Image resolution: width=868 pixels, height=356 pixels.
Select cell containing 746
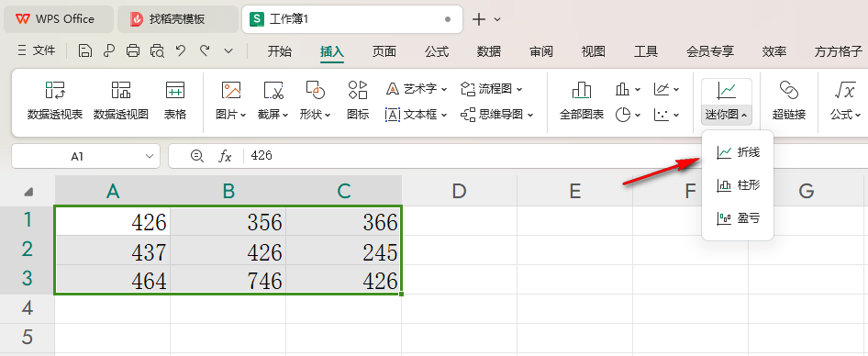(228, 281)
